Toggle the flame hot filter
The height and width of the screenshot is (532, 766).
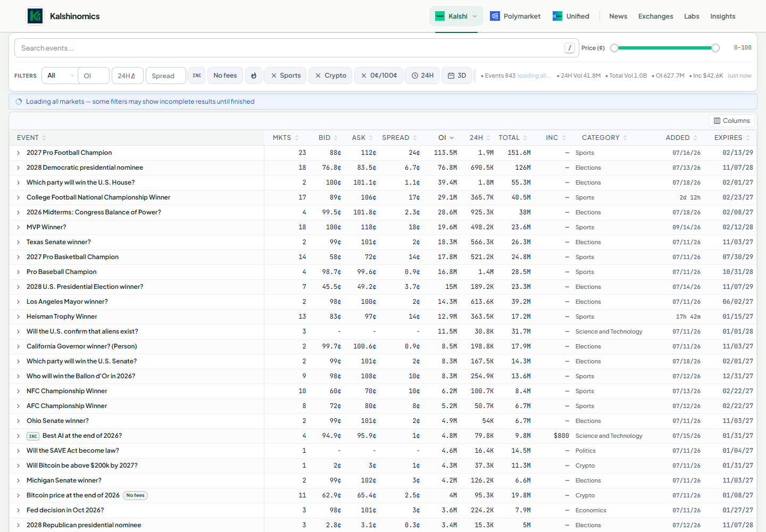254,76
